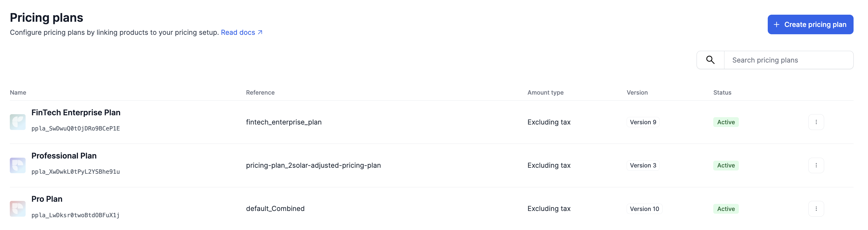Image resolution: width=868 pixels, height=230 pixels.
Task: Open options menu for FinTech Enterprise Plan
Action: pos(816,122)
